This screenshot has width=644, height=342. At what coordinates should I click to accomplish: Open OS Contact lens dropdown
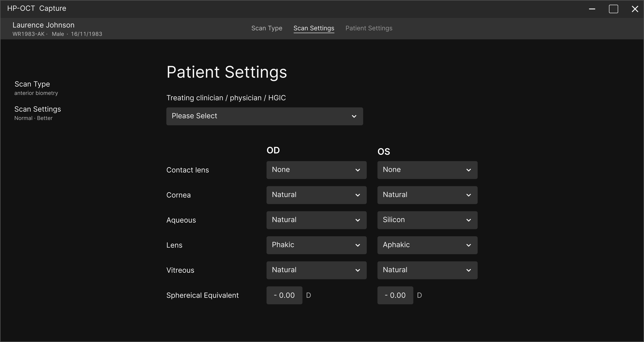coord(427,170)
